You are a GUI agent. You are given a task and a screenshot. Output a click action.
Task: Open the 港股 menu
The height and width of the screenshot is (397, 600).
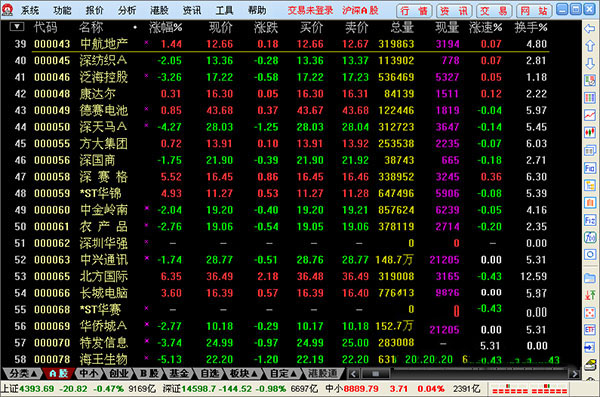[159, 10]
